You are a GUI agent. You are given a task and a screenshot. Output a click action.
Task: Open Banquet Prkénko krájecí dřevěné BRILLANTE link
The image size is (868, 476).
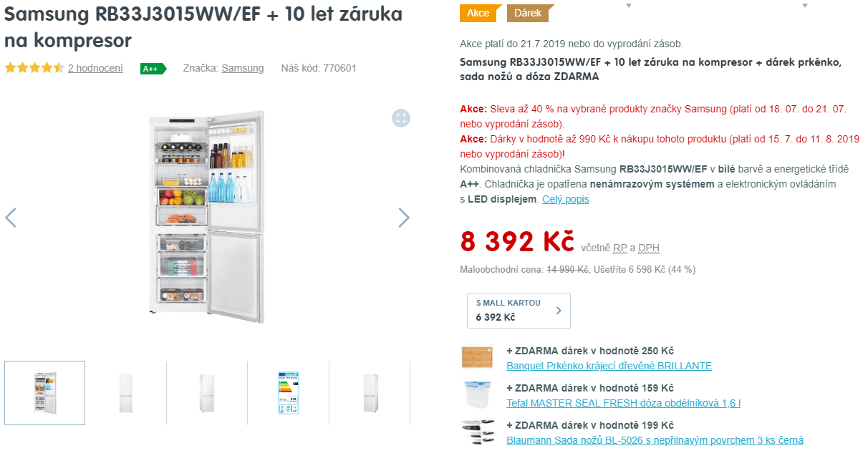(x=609, y=365)
